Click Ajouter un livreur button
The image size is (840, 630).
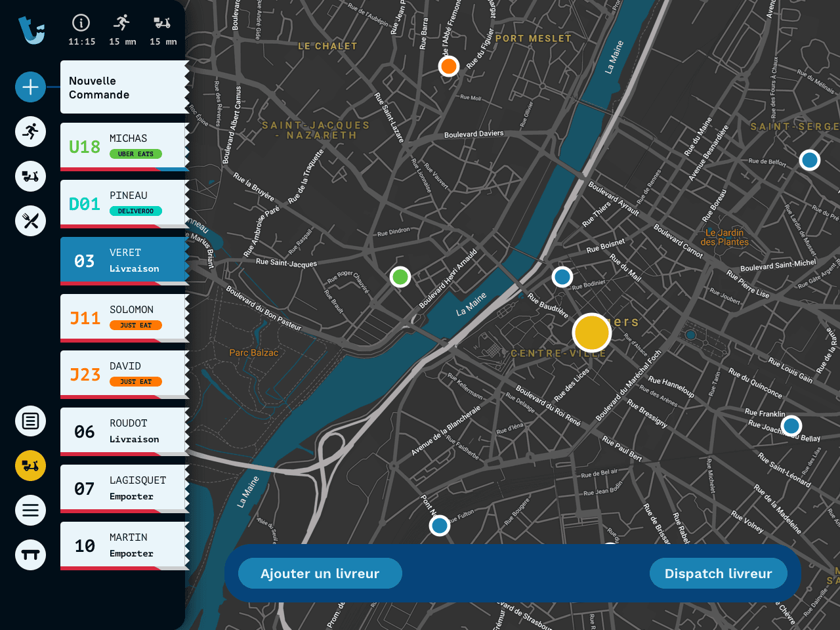tap(320, 574)
